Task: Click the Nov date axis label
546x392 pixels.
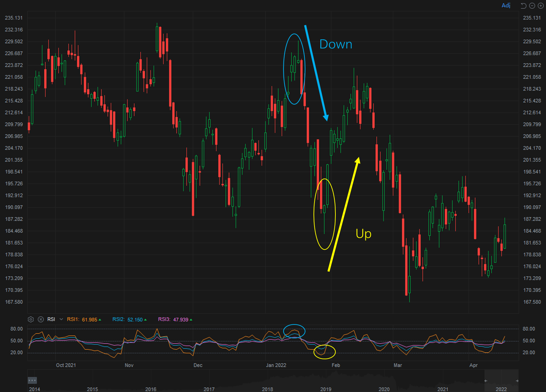Action: click(129, 365)
